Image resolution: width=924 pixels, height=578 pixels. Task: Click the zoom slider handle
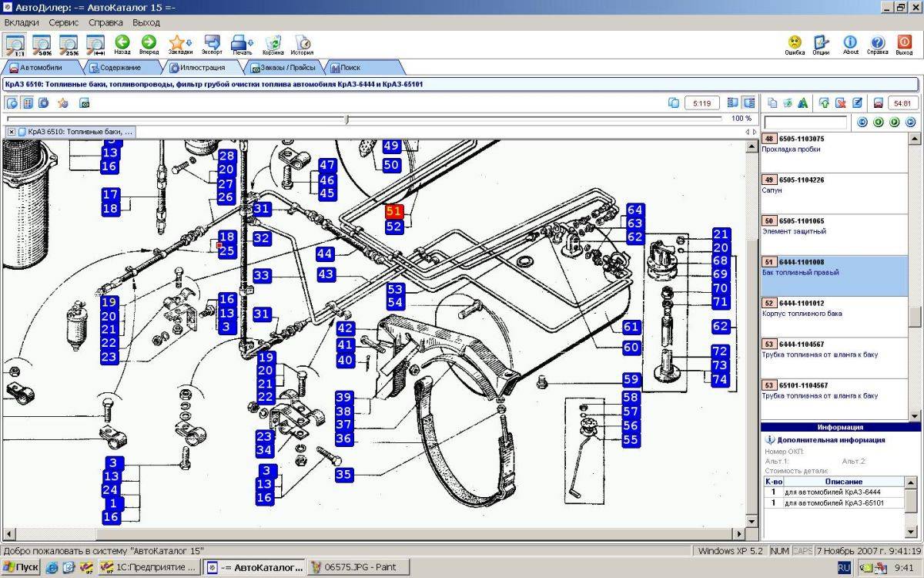[347, 119]
